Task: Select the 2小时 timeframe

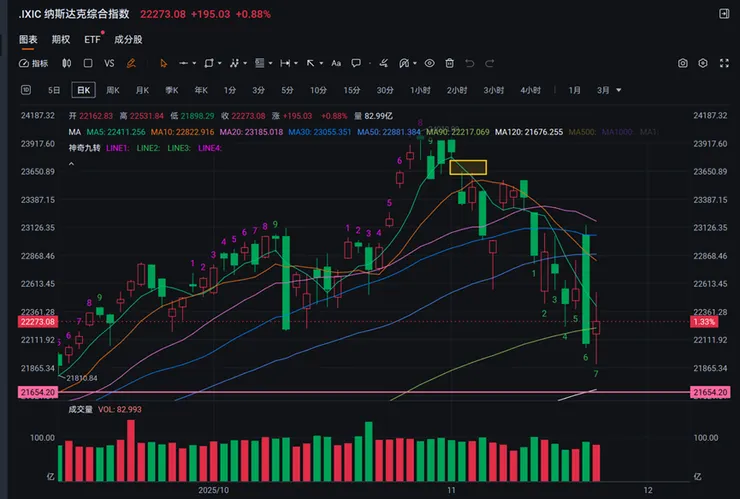Action: [x=457, y=90]
